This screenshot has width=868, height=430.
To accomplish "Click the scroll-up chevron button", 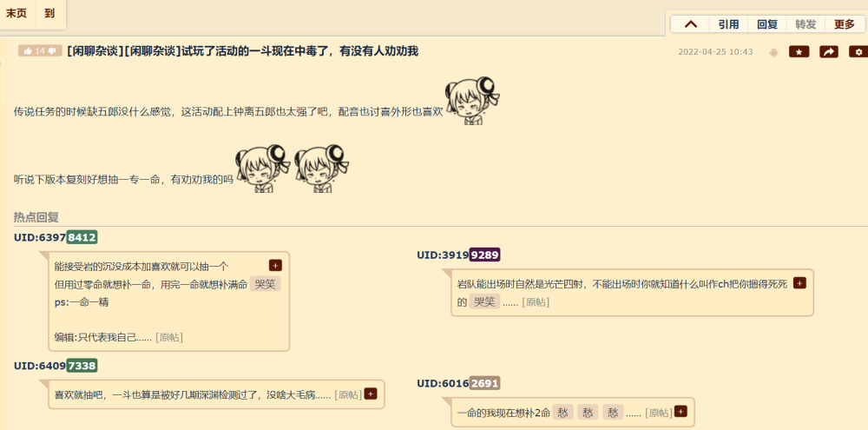I will [x=690, y=24].
